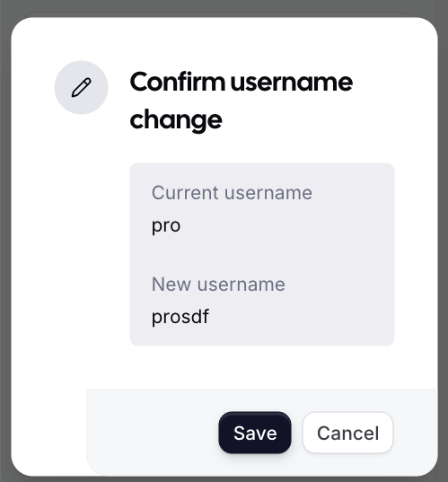The width and height of the screenshot is (448, 482).
Task: Click the empty space between the two usernames
Action: [262, 255]
